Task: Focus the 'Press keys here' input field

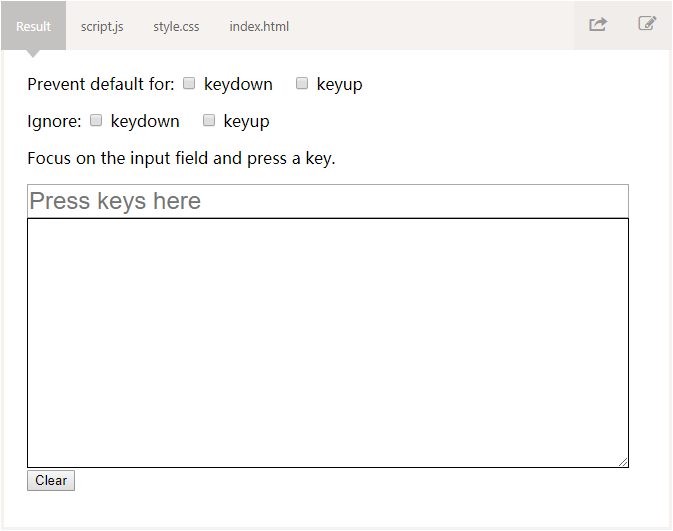Action: click(327, 201)
